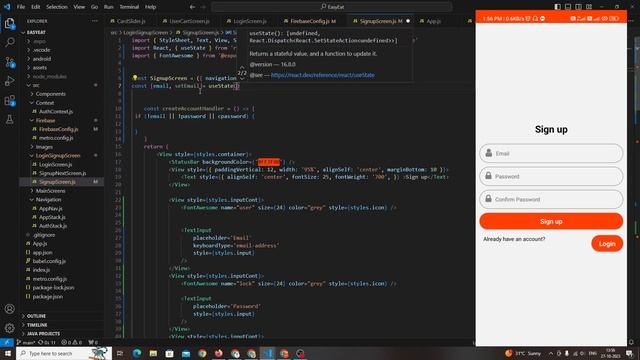640x360 pixels.
Task: Click the remote window indicator in status bar
Action: 7,342
